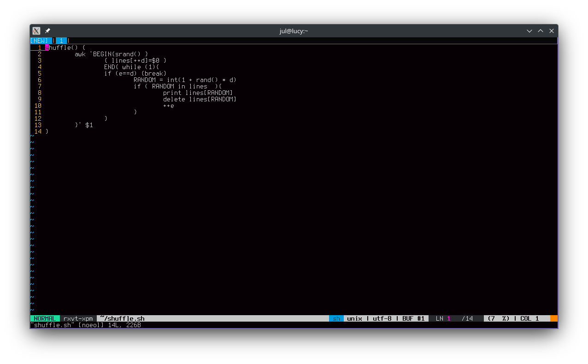Click the "}' $1" text on line 13

pyautogui.click(x=84, y=125)
